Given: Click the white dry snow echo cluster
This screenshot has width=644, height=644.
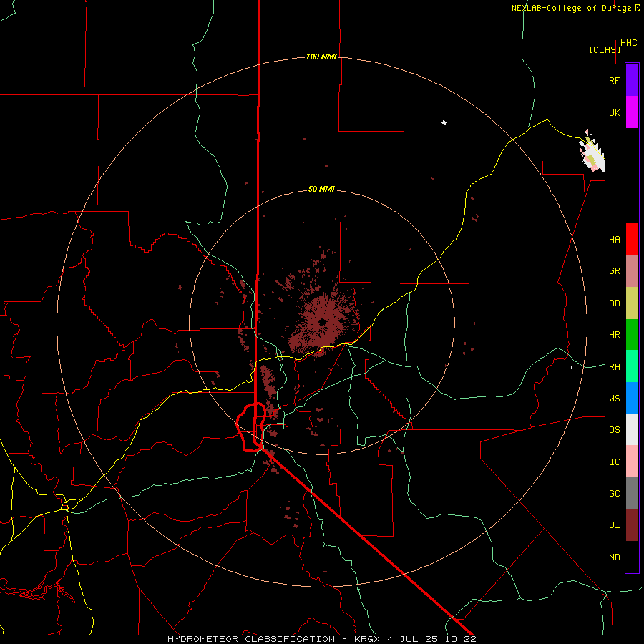Looking at the screenshot, I should tap(592, 151).
